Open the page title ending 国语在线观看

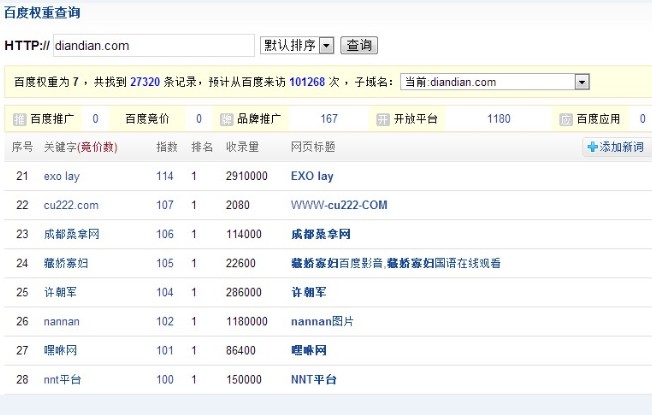point(395,263)
